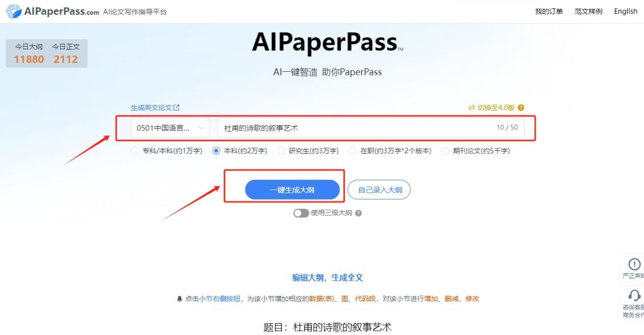Open 范文样例 in the top menu
644x335 pixels.
589,11
